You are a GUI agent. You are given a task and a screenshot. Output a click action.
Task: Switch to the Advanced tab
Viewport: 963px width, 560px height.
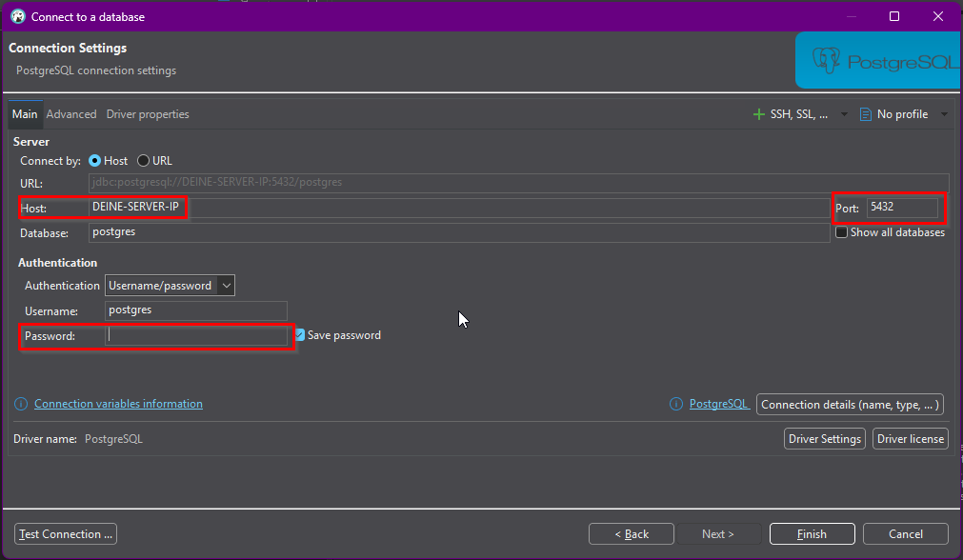click(x=71, y=114)
